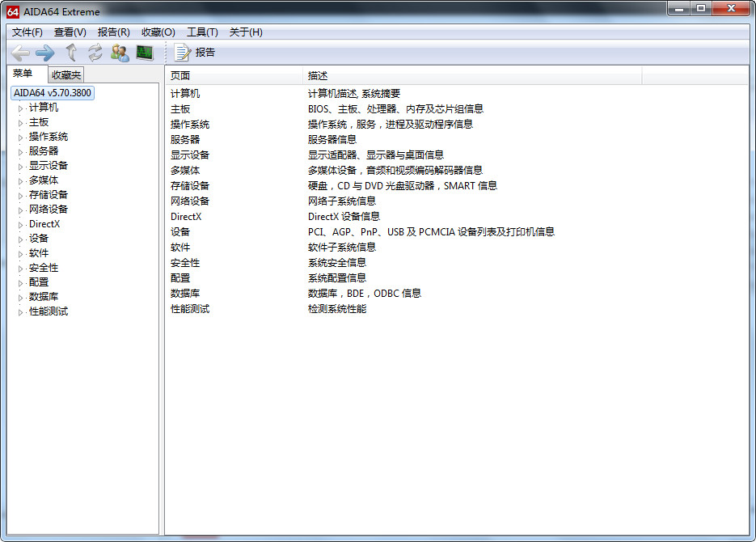This screenshot has height=542, width=756.
Task: Click the description '网络子系统信息'
Action: (342, 201)
